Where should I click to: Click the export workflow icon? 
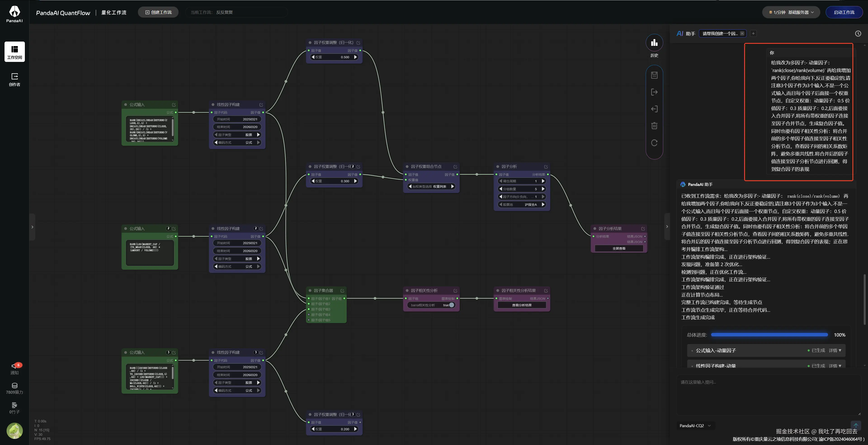654,92
